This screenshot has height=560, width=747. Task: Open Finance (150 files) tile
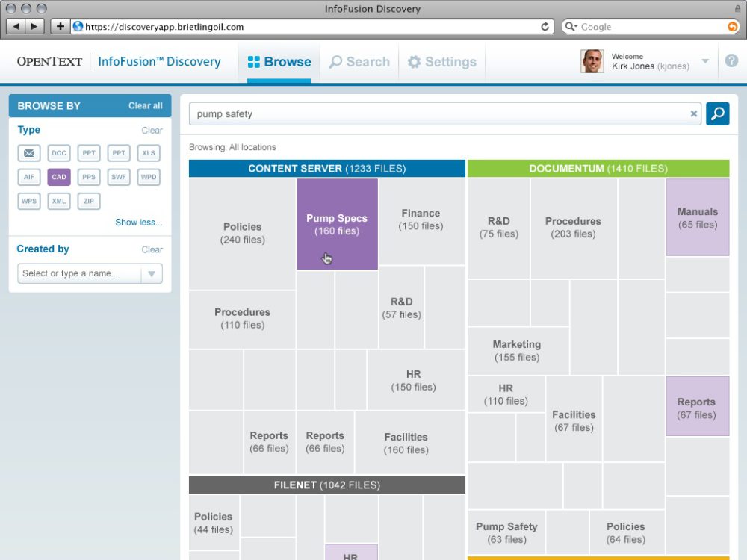point(421,220)
